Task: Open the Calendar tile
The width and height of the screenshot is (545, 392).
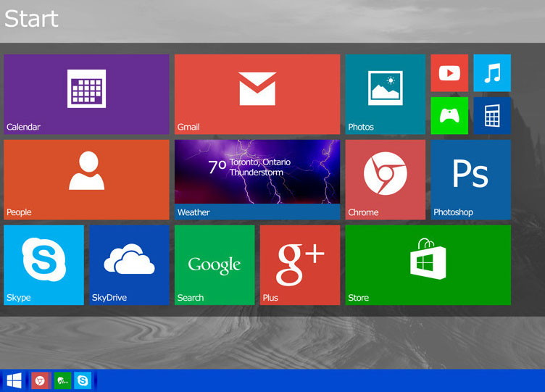Action: [x=86, y=94]
